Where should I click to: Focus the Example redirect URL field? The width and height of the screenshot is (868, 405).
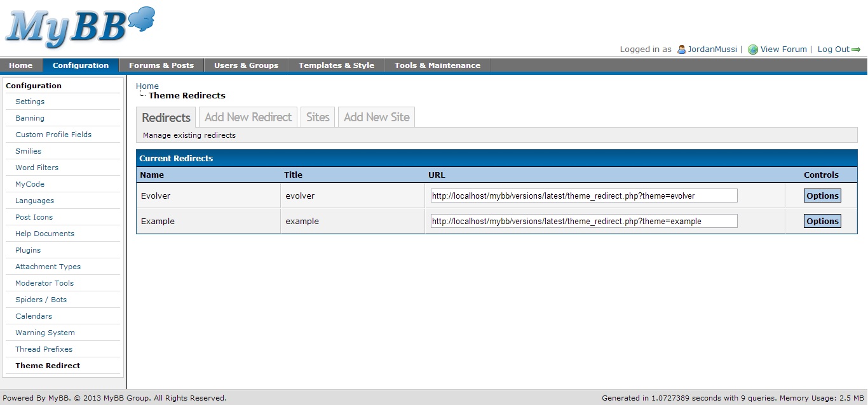pyautogui.click(x=583, y=221)
